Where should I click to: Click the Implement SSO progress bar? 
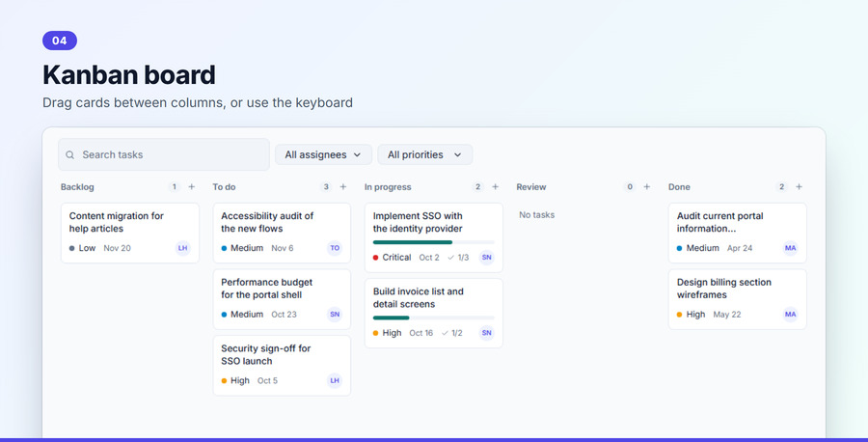(x=433, y=242)
